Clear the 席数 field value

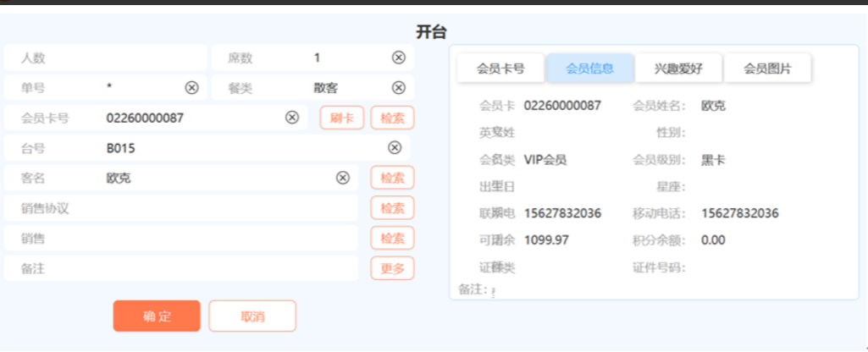[x=398, y=58]
